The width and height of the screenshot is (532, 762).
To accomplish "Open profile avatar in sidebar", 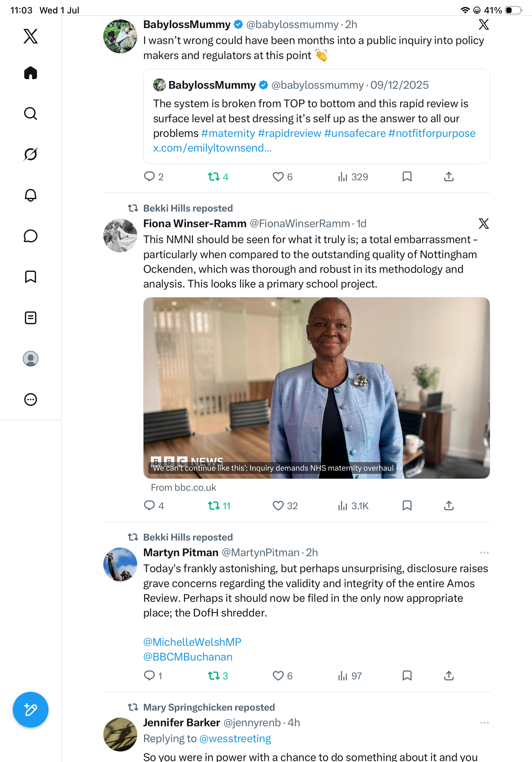I will pyautogui.click(x=31, y=358).
